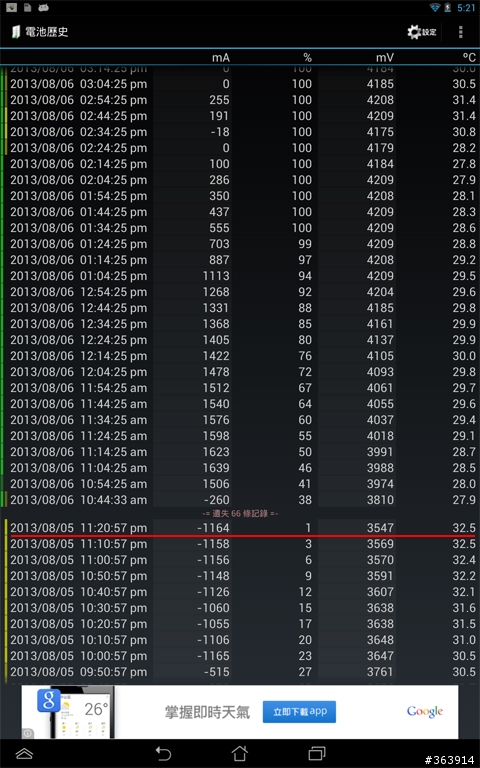Select the 02:34:25 pm row with -18 mA
Image resolution: width=480 pixels, height=768 pixels.
(x=240, y=132)
